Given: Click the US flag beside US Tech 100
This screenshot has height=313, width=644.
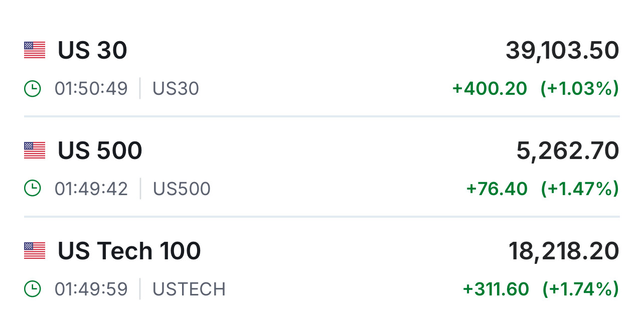Looking at the screenshot, I should tap(35, 251).
